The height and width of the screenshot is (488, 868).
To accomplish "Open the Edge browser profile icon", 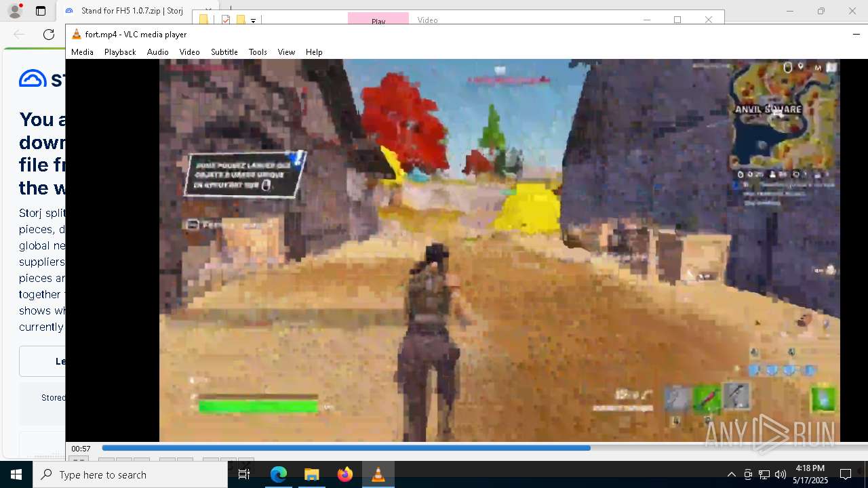I will click(x=14, y=11).
